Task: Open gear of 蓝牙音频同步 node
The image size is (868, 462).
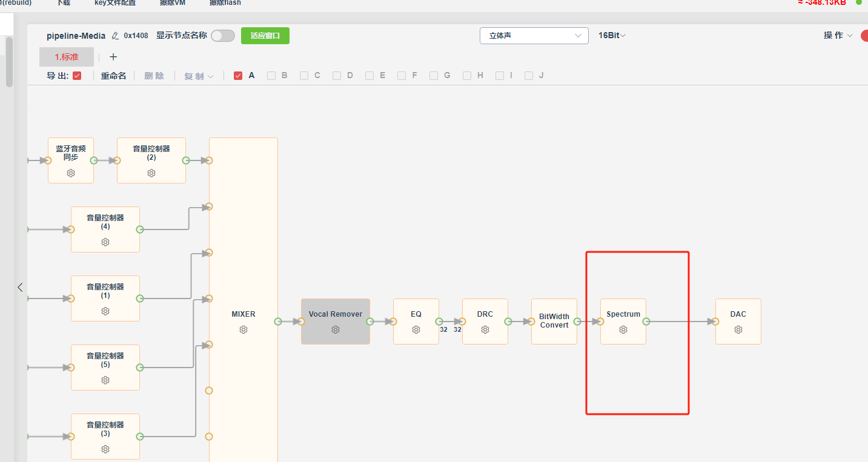Action: tap(71, 173)
